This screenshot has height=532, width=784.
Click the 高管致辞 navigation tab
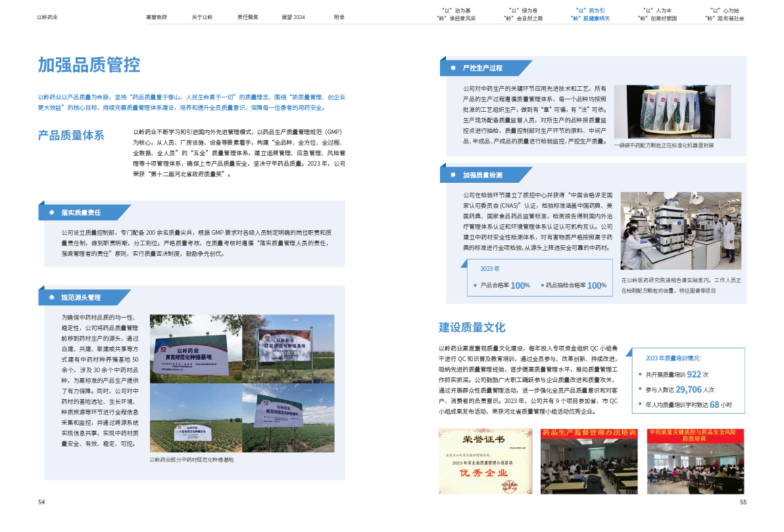[x=157, y=16]
